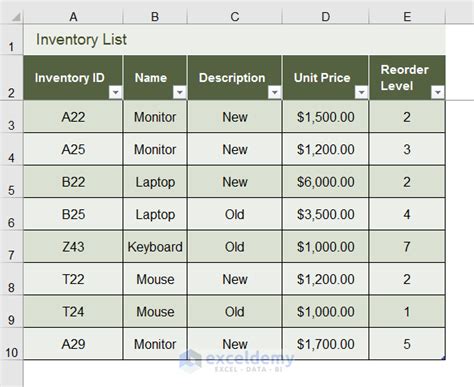Open the Name column filter dropdown
Screen dimensions: 474x387
pos(180,92)
